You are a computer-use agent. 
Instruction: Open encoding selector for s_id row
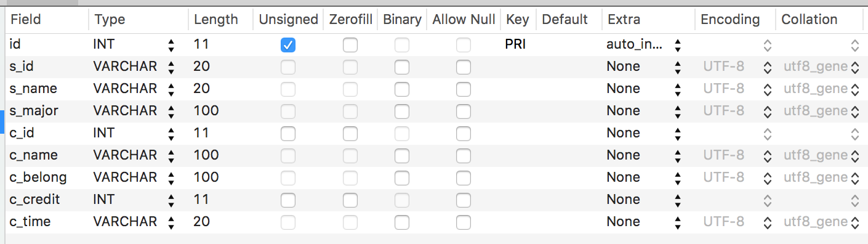(767, 67)
